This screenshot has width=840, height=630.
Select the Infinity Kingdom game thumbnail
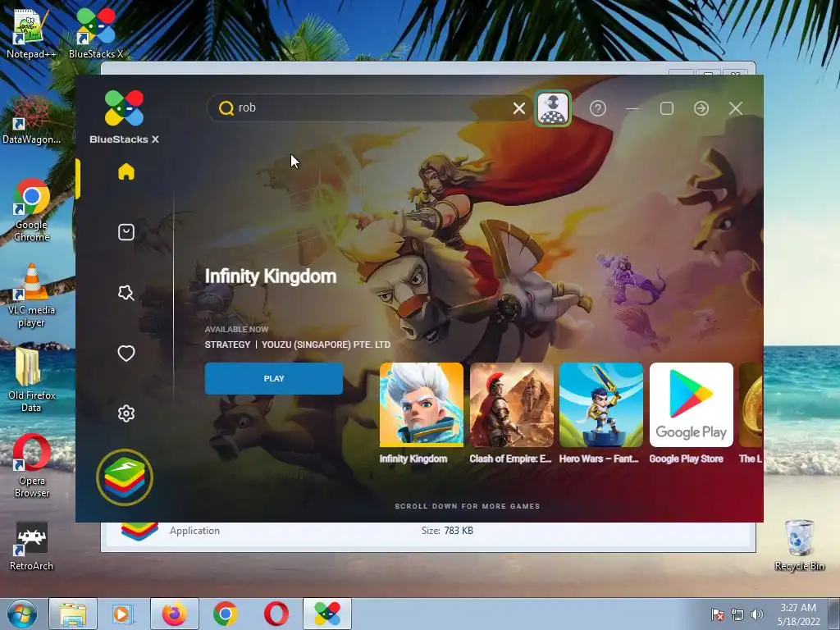tap(422, 404)
